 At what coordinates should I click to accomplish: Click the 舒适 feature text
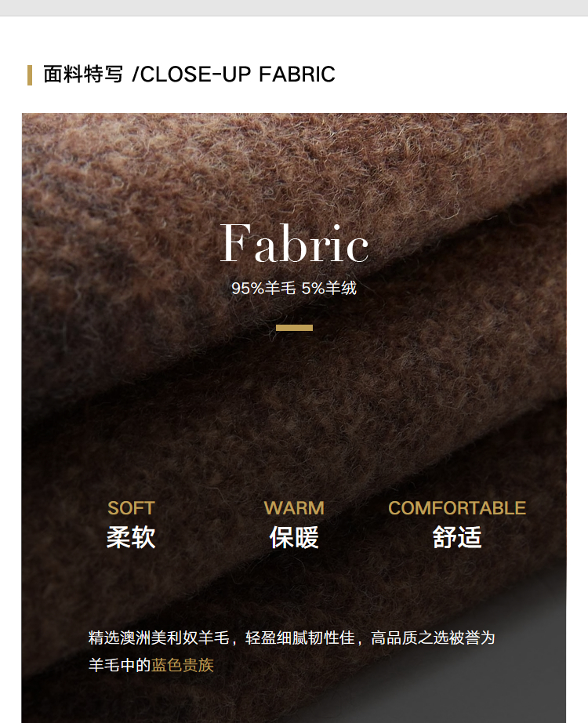457,537
